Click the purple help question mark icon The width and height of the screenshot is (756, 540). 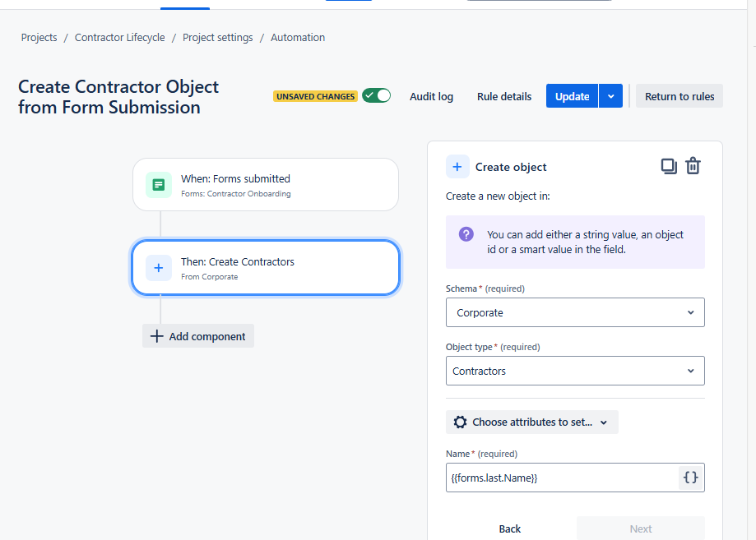(x=466, y=234)
